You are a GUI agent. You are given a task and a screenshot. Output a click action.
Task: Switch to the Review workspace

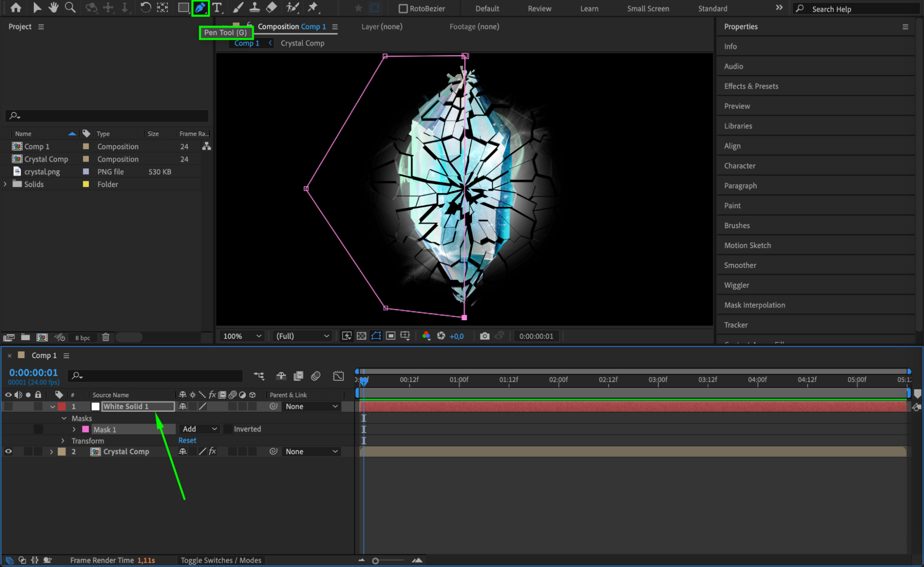coord(539,8)
